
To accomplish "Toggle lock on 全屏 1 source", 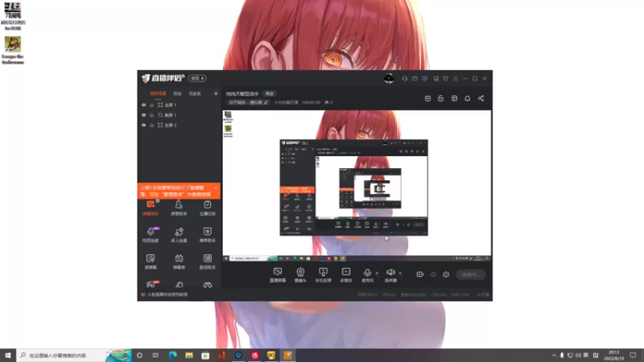I will coord(151,105).
